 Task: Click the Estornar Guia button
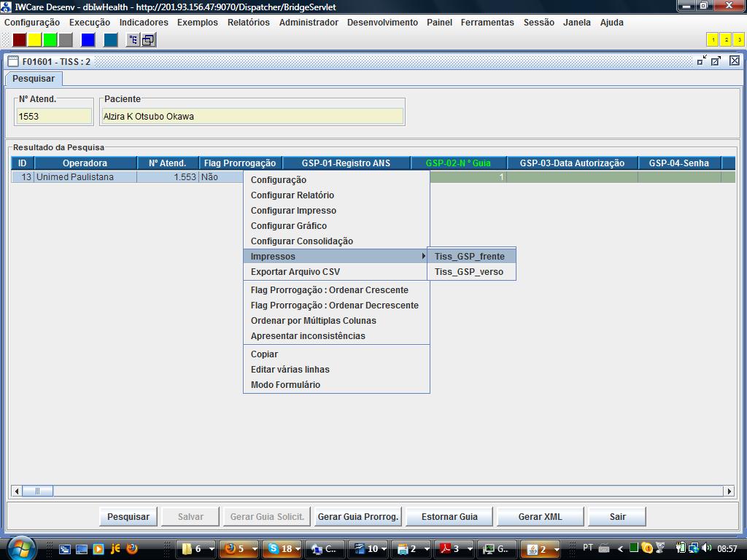449,517
